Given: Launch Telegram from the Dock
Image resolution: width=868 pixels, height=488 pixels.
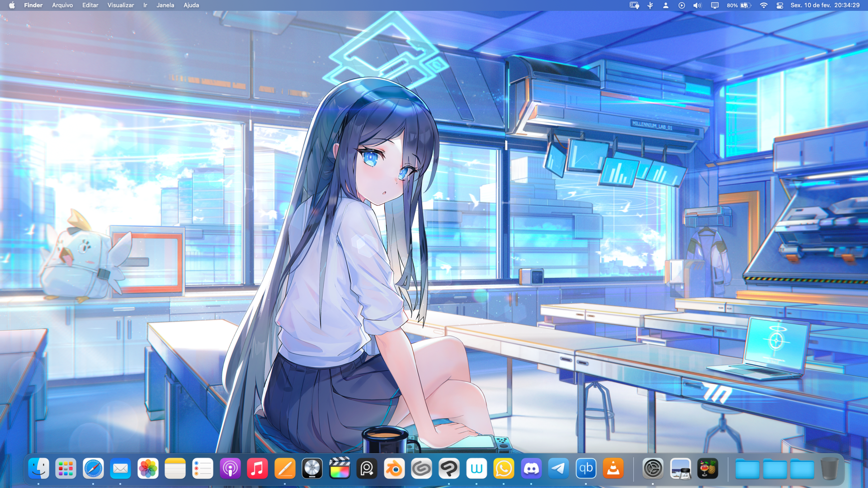Looking at the screenshot, I should point(558,469).
